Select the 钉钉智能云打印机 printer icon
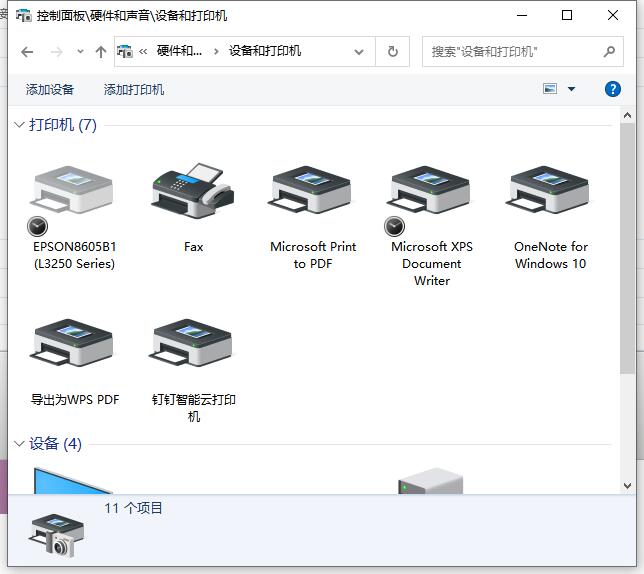 [x=191, y=343]
